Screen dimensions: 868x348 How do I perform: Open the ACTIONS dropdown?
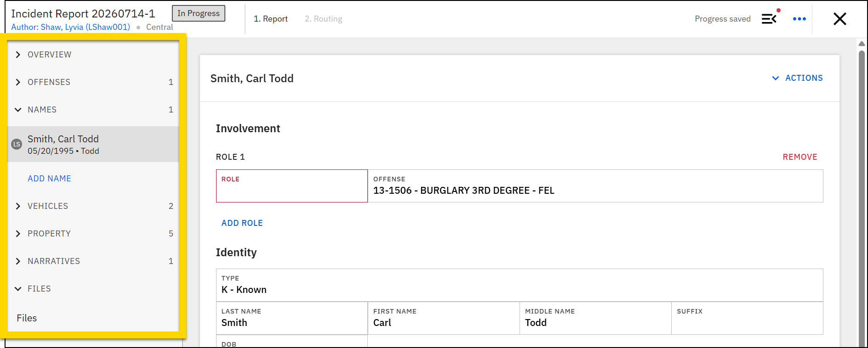pos(797,78)
